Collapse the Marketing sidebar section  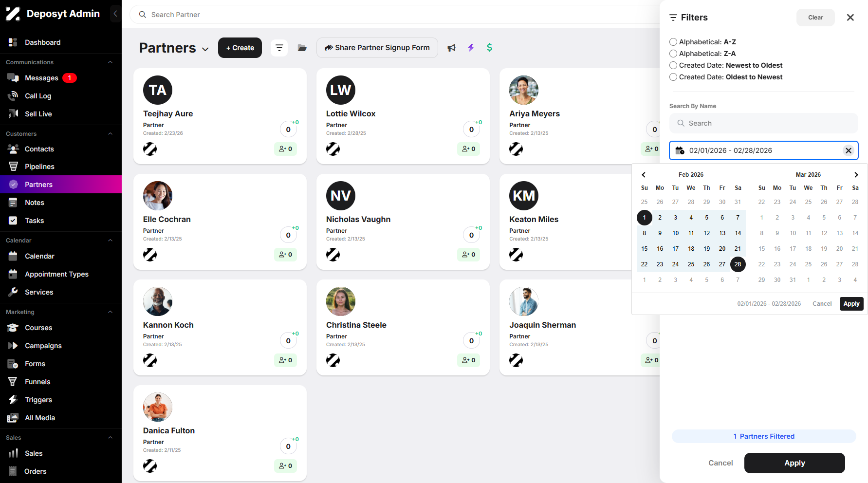click(110, 312)
